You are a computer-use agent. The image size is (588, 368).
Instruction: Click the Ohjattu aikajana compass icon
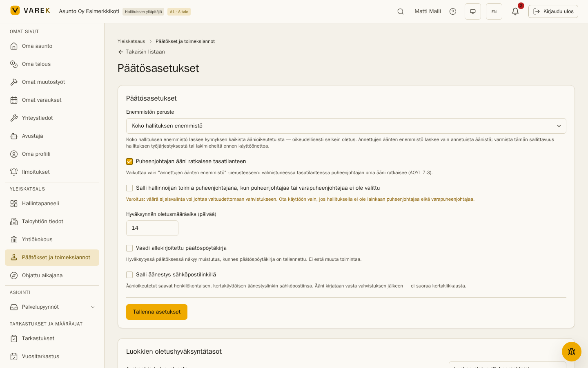pos(14,276)
